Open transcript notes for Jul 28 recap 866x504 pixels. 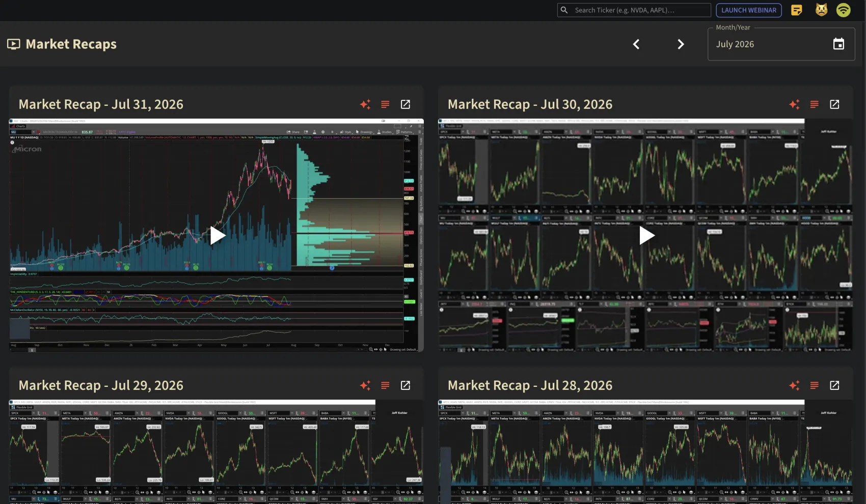pos(814,385)
